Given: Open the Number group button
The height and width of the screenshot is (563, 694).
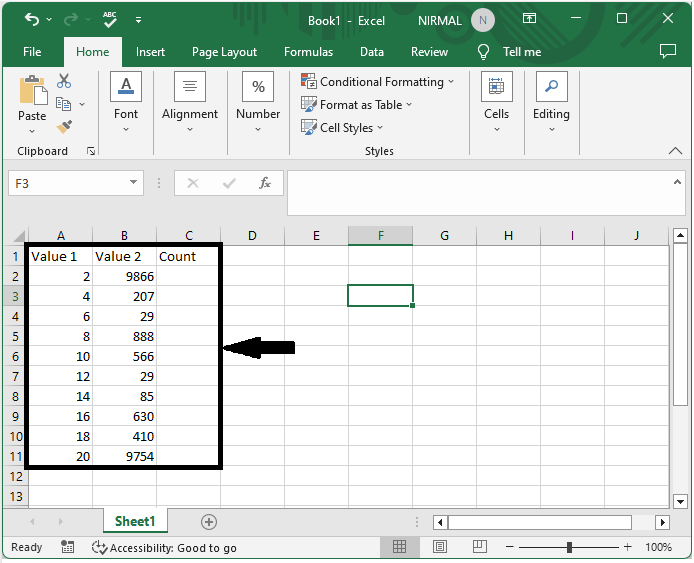Looking at the screenshot, I should pyautogui.click(x=258, y=103).
